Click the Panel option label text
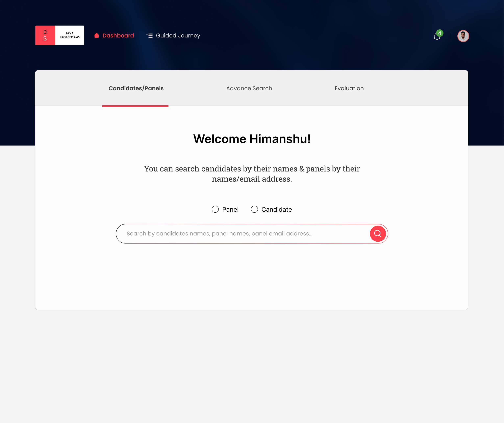This screenshot has width=504, height=423. coord(230,209)
